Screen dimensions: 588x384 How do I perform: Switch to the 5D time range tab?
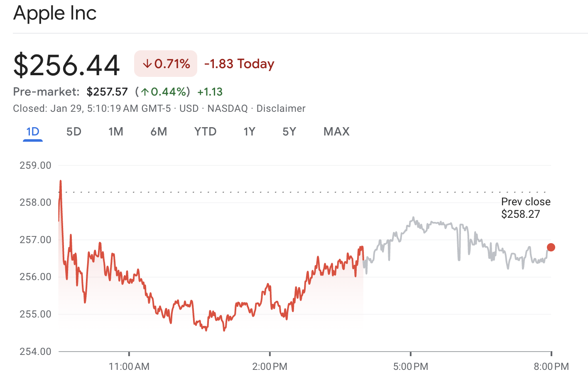[x=73, y=131]
